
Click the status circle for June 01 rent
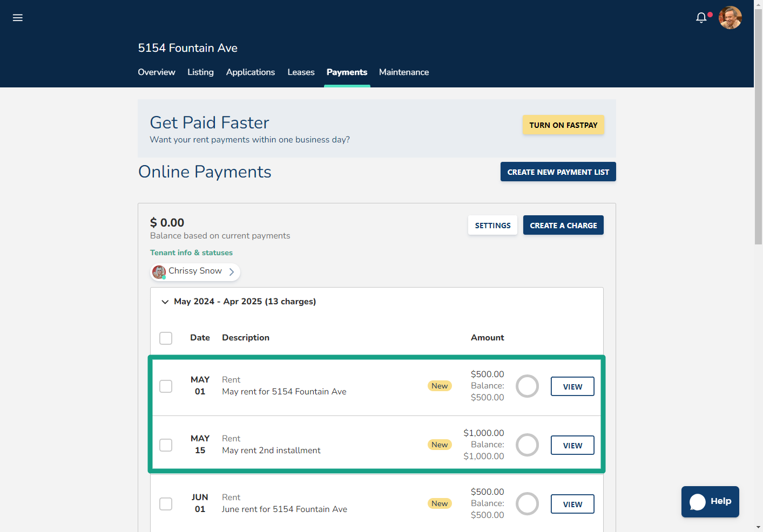click(527, 504)
